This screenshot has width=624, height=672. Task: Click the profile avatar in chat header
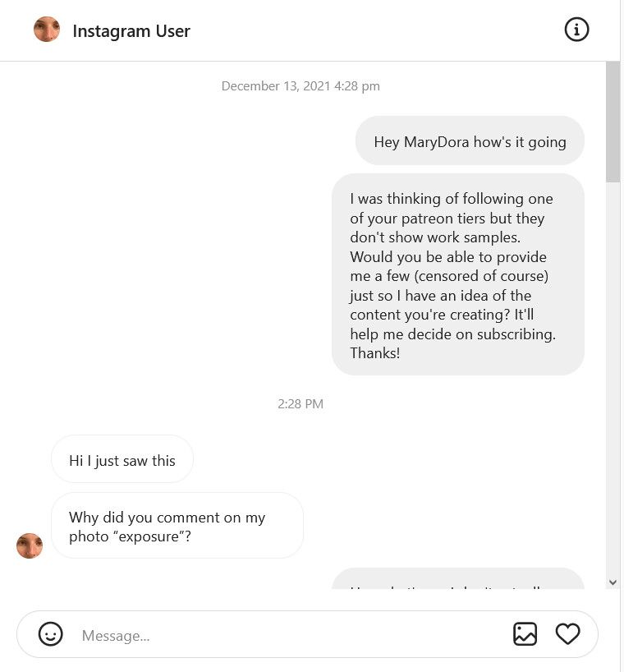point(47,30)
